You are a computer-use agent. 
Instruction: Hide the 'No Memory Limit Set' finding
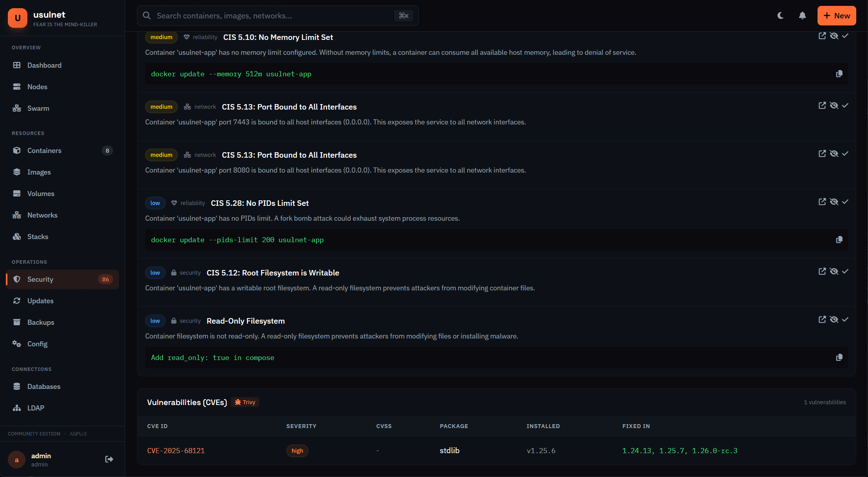[835, 36]
